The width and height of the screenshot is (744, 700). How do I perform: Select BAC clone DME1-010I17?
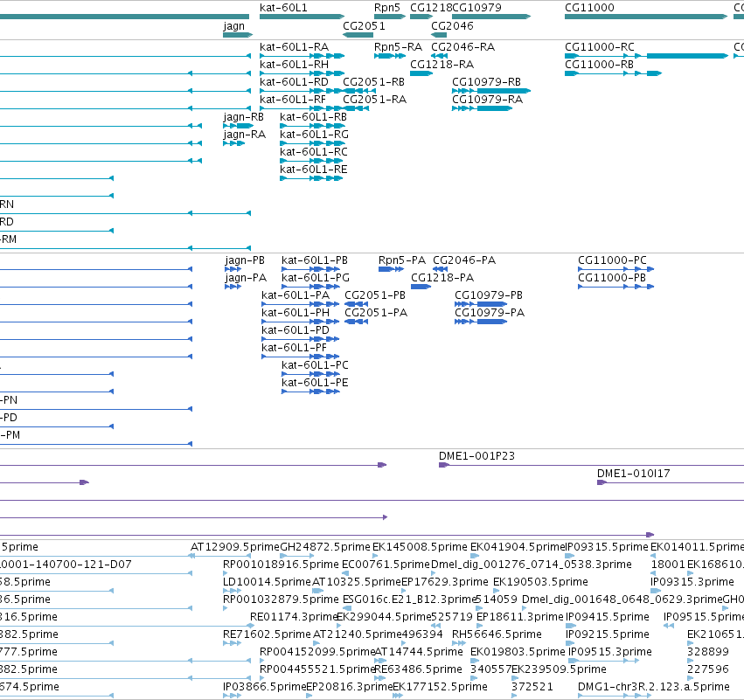tap(634, 474)
